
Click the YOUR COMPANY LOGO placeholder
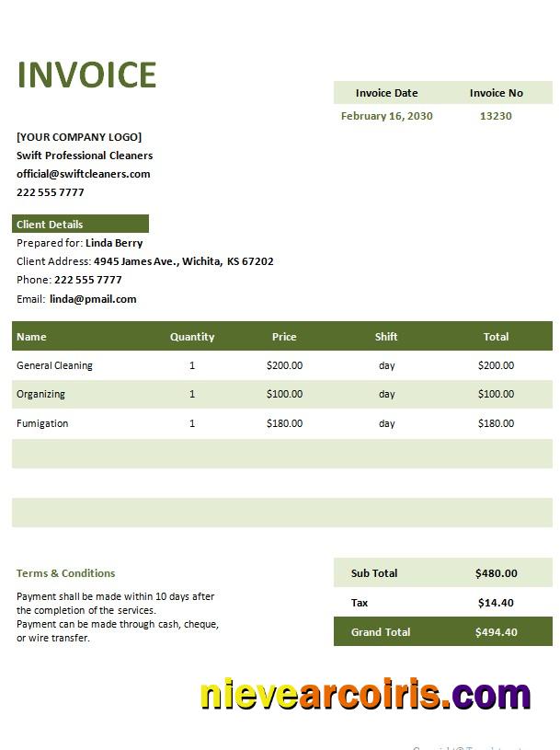click(x=79, y=137)
